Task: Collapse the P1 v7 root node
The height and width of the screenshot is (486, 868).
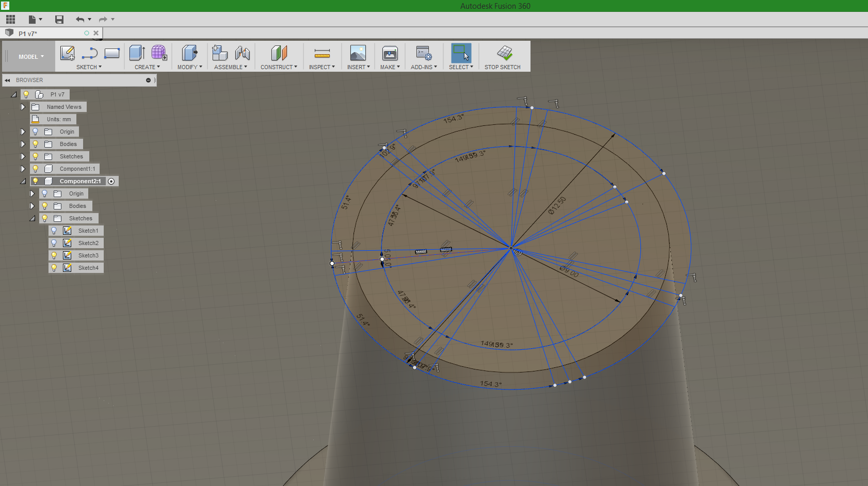Action: pos(13,95)
